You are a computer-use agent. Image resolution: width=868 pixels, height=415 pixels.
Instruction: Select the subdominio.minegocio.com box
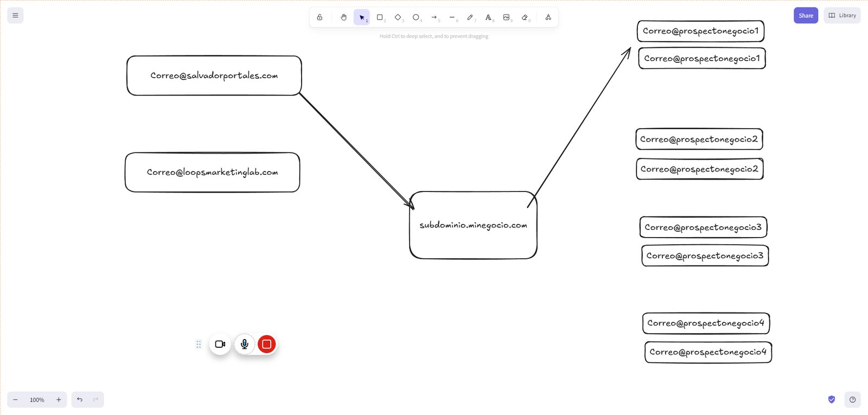coord(473,225)
